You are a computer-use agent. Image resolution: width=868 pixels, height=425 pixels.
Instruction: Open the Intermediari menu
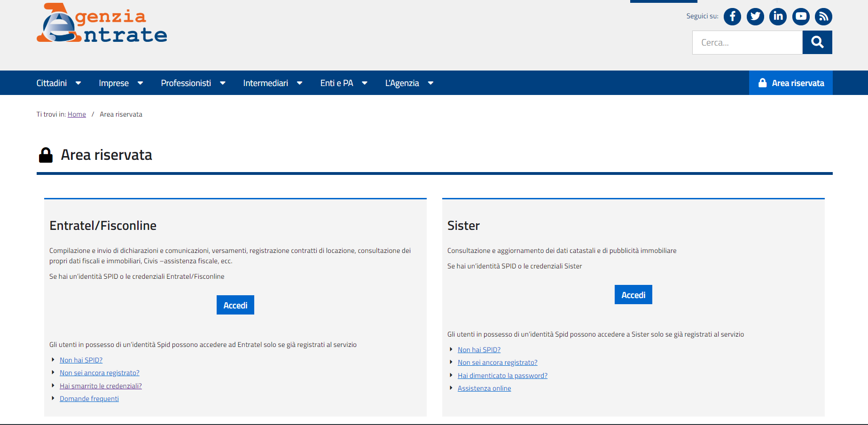[266, 83]
